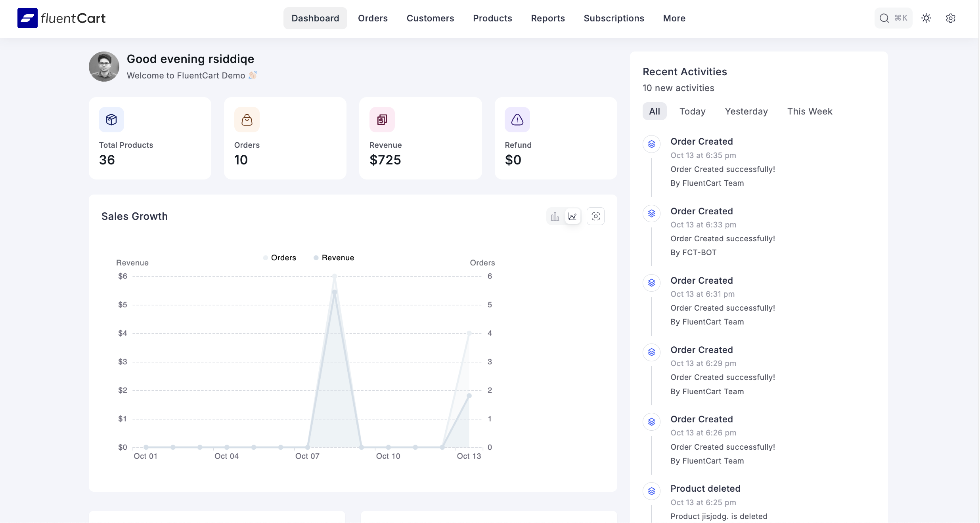Open the Reports page

(547, 18)
